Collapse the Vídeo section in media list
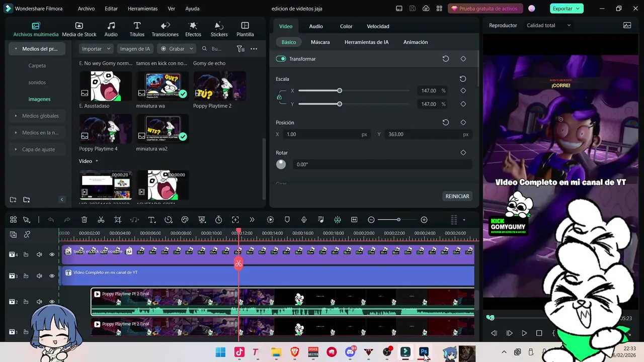This screenshot has width=644, height=362. 97,161
